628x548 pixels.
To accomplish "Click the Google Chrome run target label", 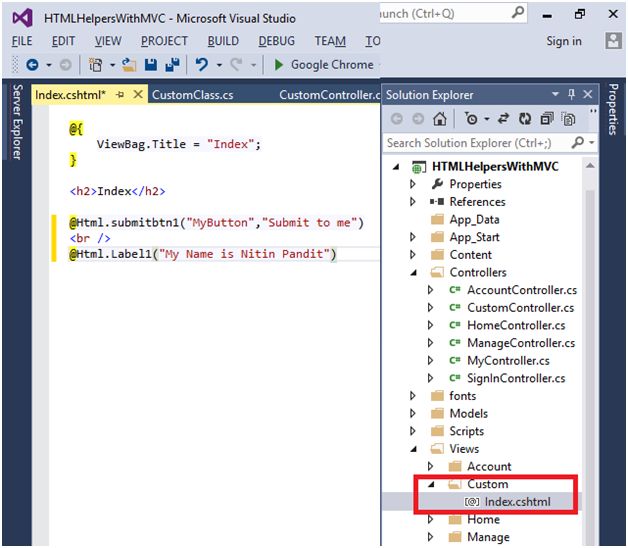I will tap(332, 64).
